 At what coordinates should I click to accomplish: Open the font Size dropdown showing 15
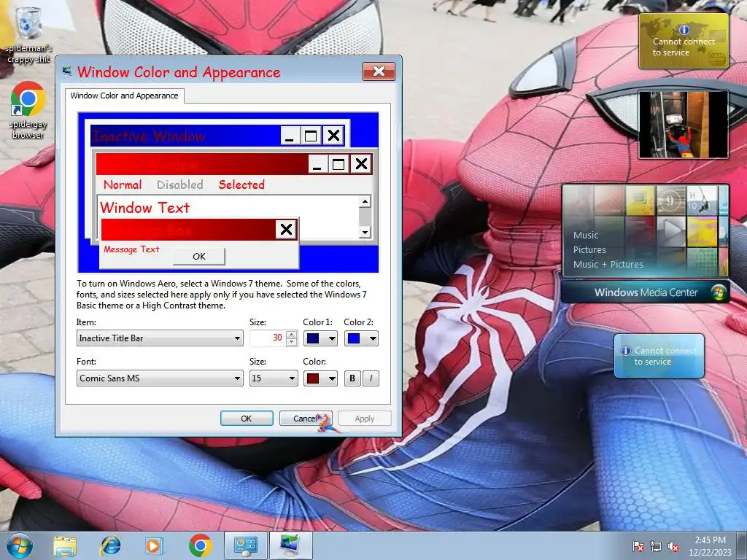(274, 378)
